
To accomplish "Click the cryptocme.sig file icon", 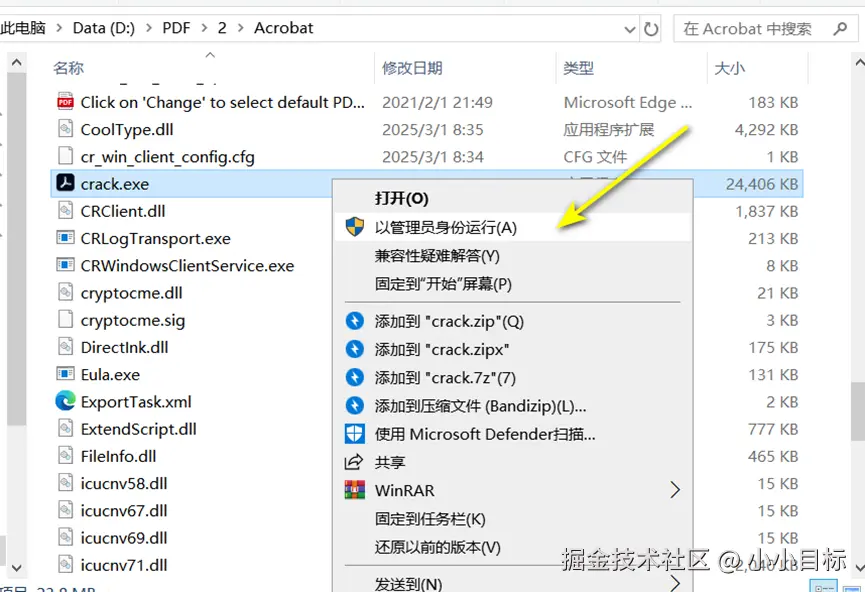I will coord(65,319).
